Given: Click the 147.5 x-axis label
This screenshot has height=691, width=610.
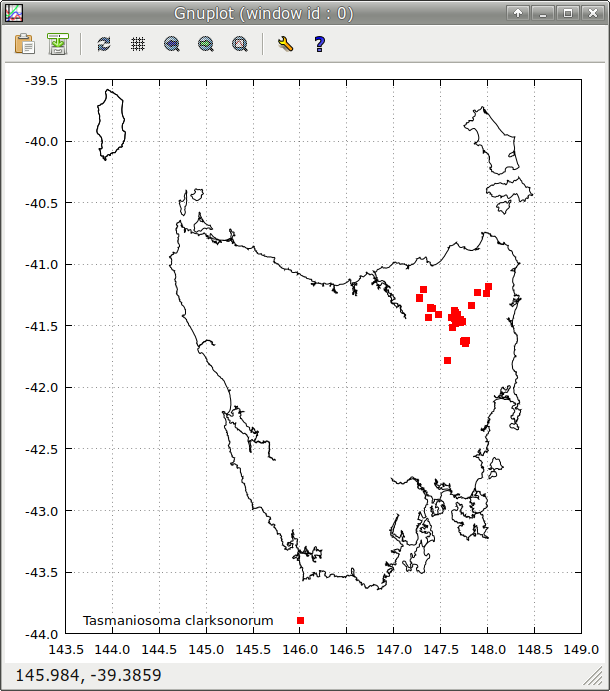Looking at the screenshot, I should pyautogui.click(x=441, y=650).
